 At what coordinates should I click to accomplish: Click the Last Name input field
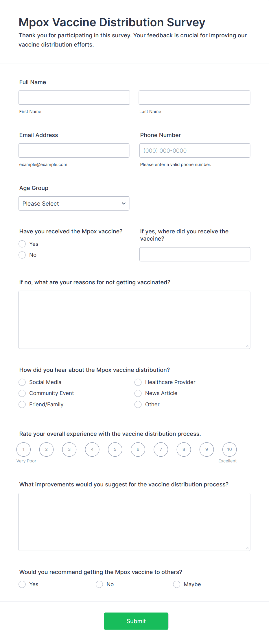point(194,97)
